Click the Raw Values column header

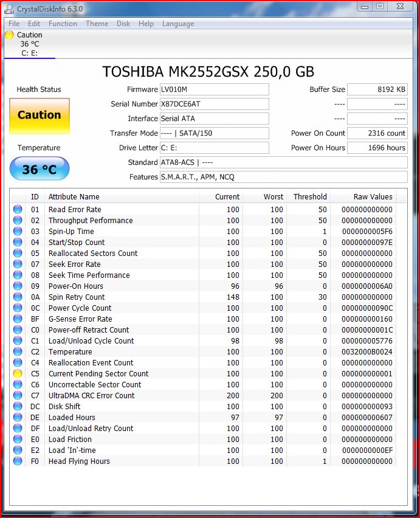363,197
